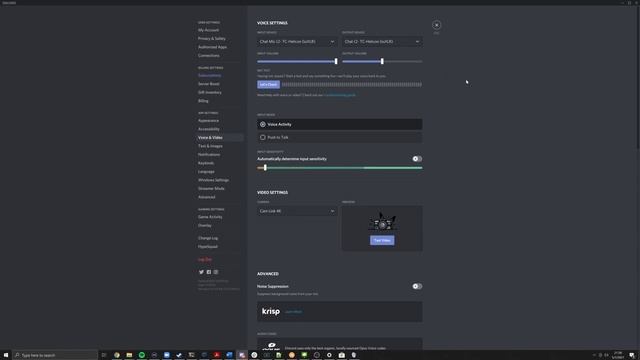Click the Input Volume slider handle
Image resolution: width=640 pixels, height=360 pixels.
[x=336, y=61]
